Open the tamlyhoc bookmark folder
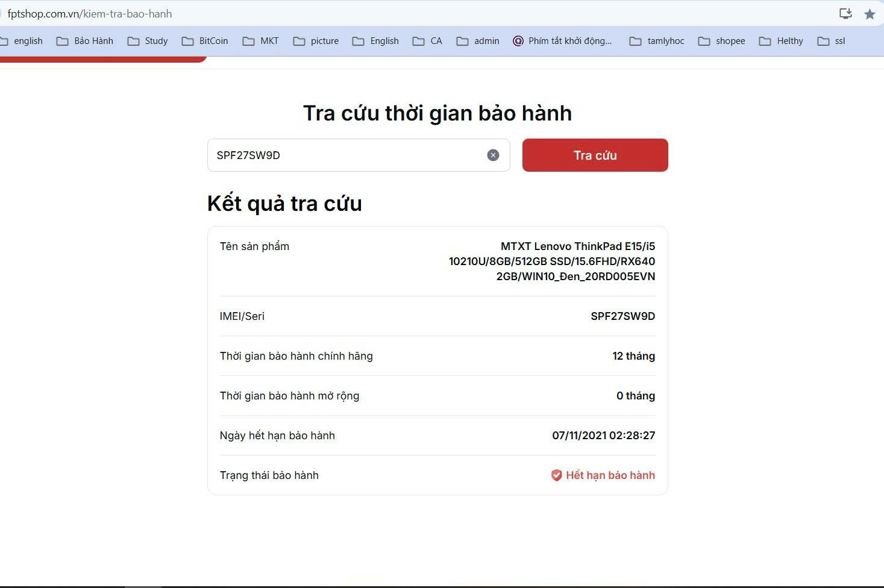This screenshot has width=884, height=588. (657, 41)
